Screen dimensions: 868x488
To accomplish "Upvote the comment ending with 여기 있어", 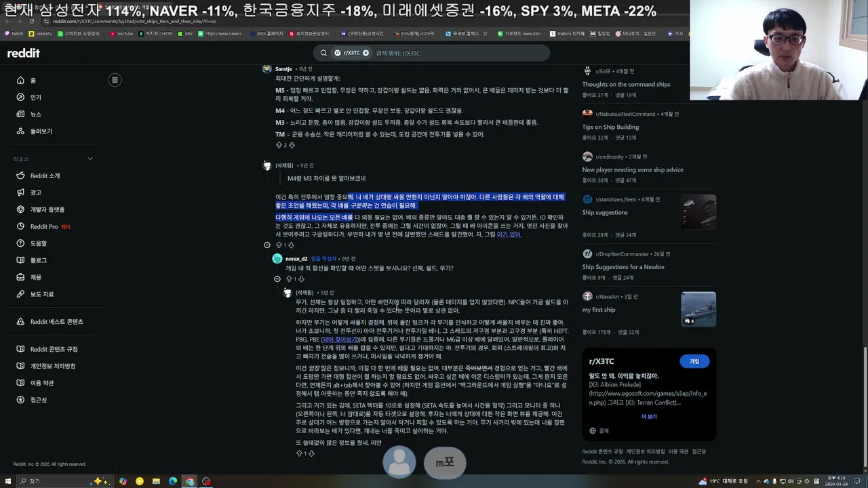I will [279, 245].
